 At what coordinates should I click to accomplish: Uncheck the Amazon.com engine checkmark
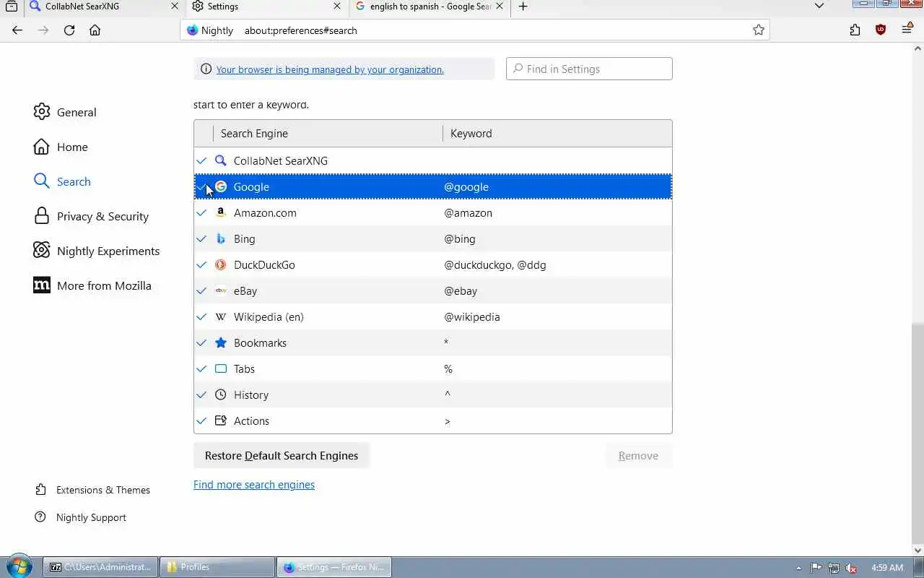click(201, 212)
